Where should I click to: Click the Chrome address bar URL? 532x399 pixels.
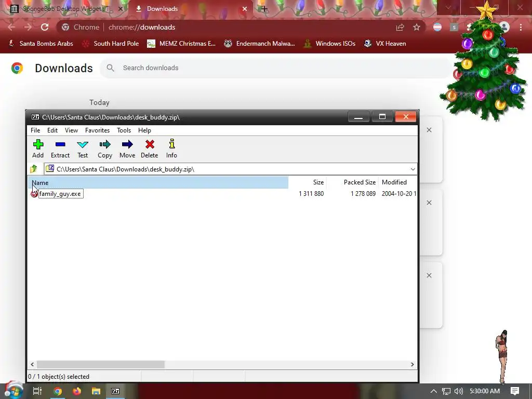(142, 27)
